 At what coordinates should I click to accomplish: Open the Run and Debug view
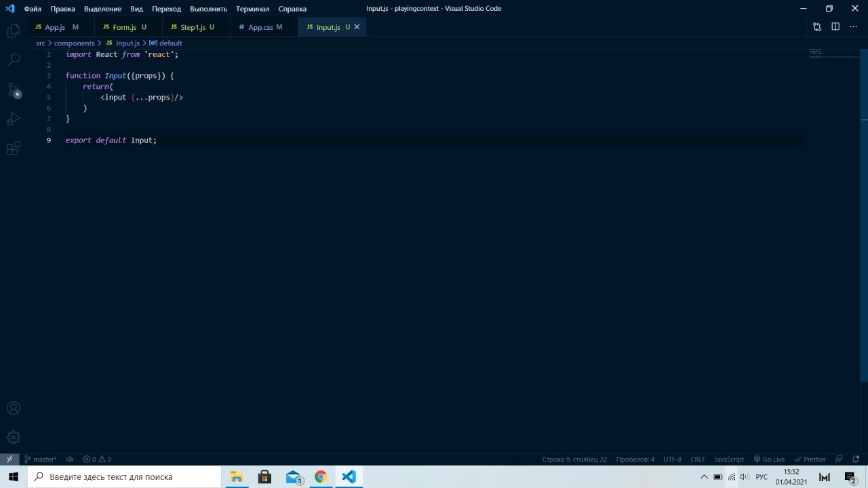point(13,119)
